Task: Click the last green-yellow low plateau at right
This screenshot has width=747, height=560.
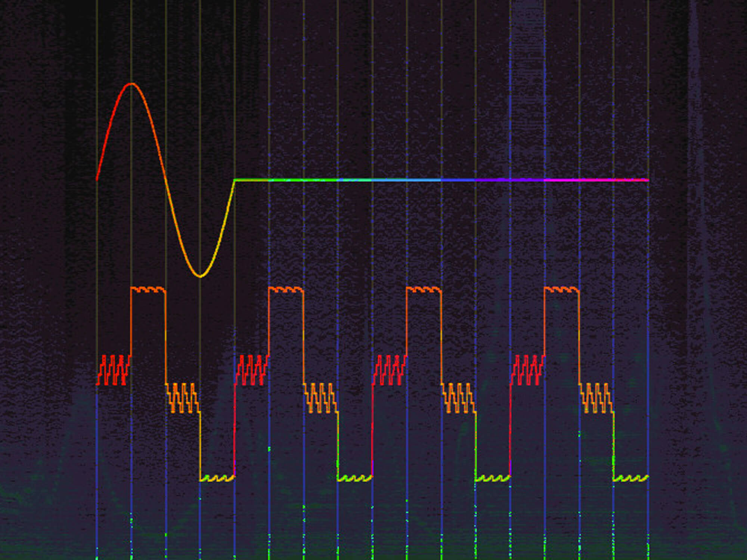Action: point(631,478)
